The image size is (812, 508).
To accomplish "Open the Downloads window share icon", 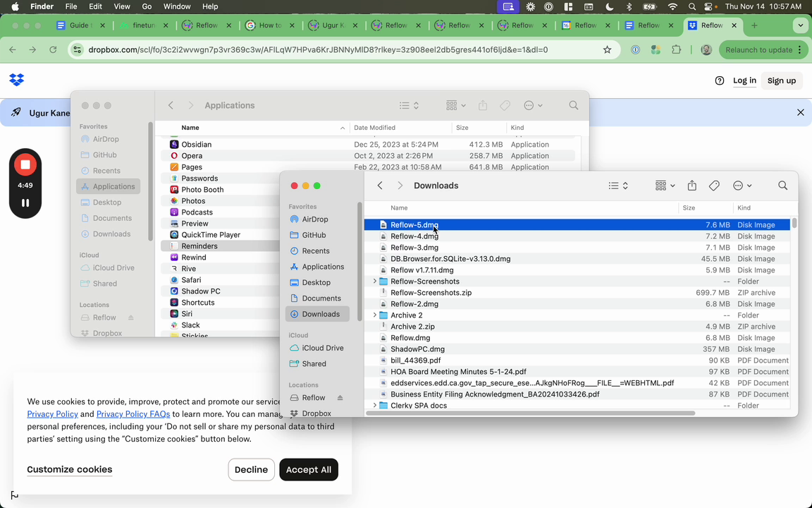I will point(692,186).
